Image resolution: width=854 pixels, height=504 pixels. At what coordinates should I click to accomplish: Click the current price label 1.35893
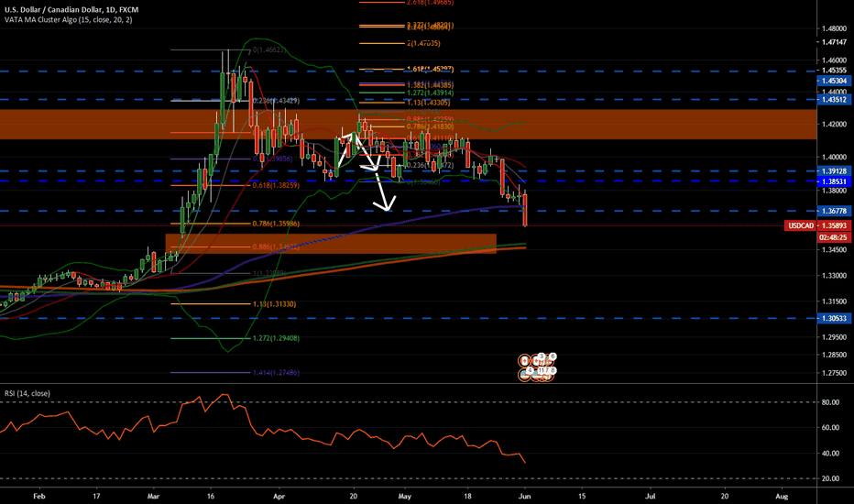(x=834, y=225)
